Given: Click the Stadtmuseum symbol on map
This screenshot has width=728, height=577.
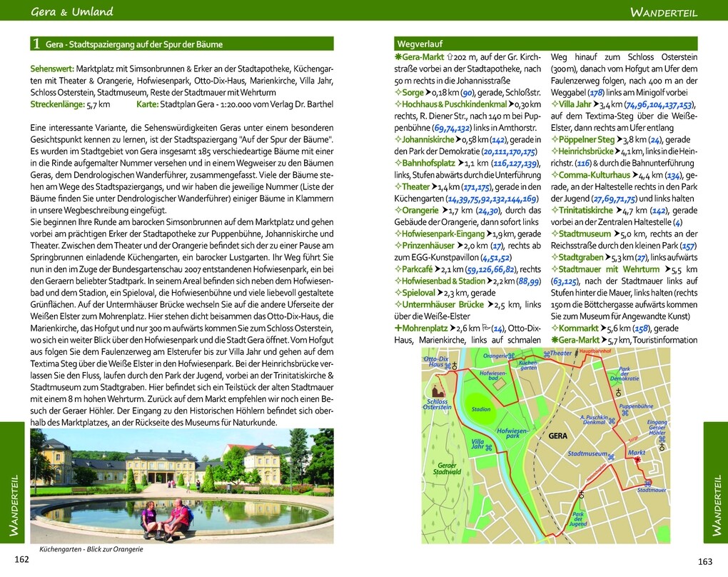Looking at the screenshot, I should pyautogui.click(x=611, y=457).
